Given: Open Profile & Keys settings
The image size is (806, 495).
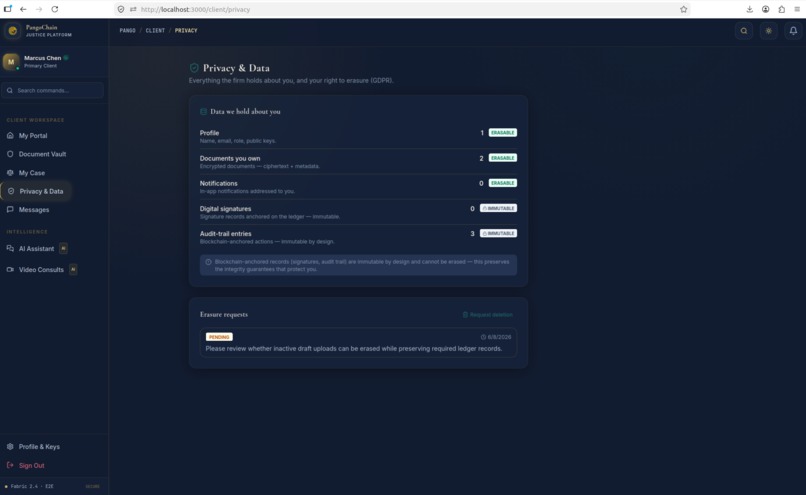Looking at the screenshot, I should coord(39,447).
